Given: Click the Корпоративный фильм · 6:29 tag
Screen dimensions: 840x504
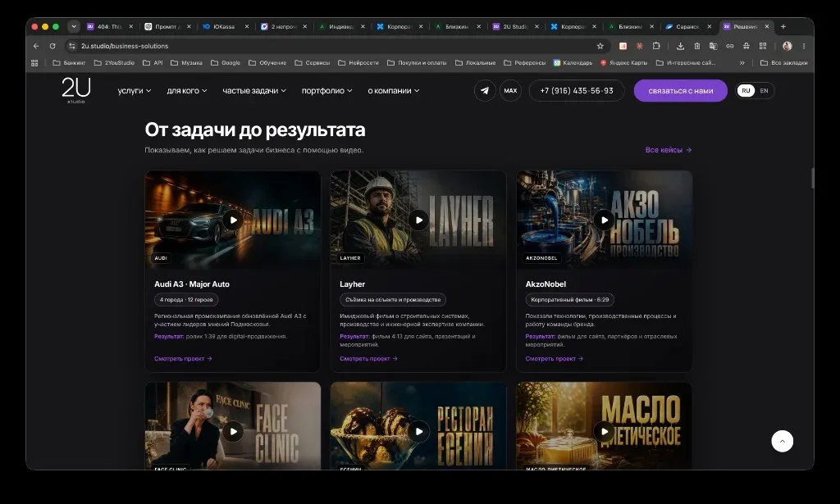Looking at the screenshot, I should click(569, 300).
